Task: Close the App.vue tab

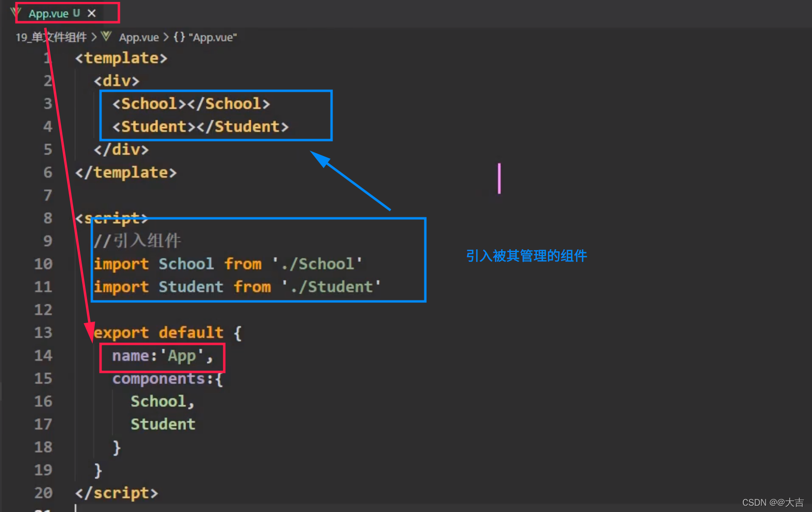Action: pyautogui.click(x=92, y=14)
